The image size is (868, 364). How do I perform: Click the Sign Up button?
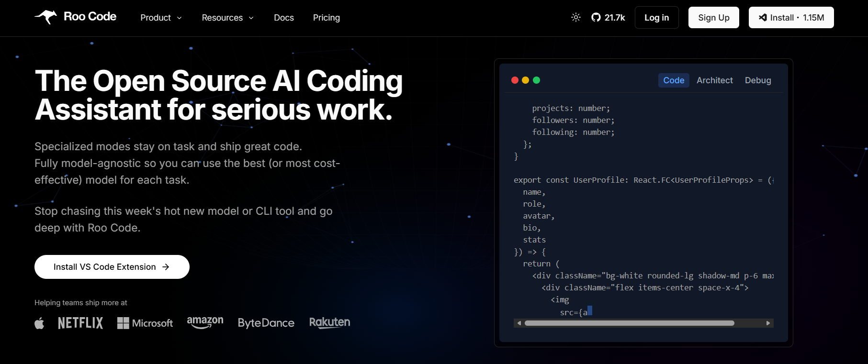tap(713, 18)
